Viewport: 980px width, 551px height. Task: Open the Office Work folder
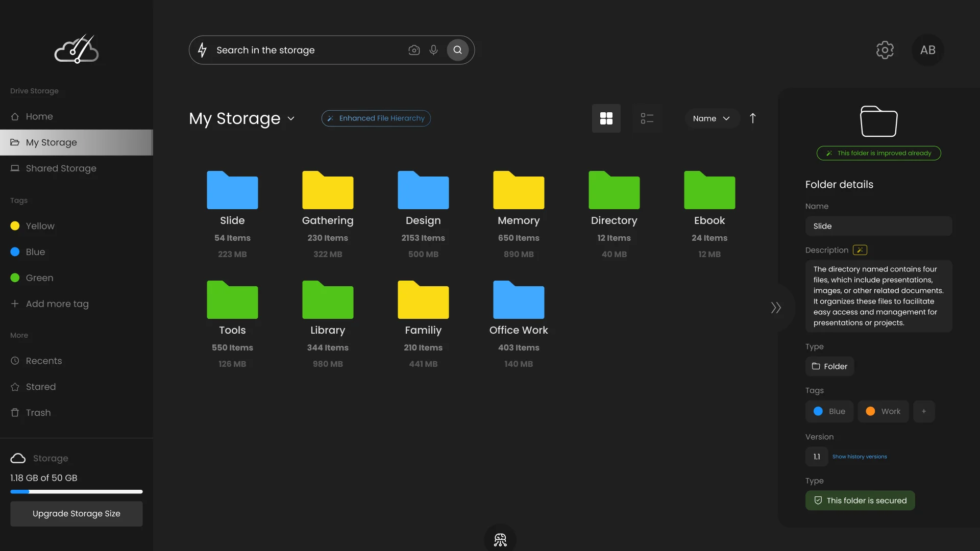(x=519, y=299)
